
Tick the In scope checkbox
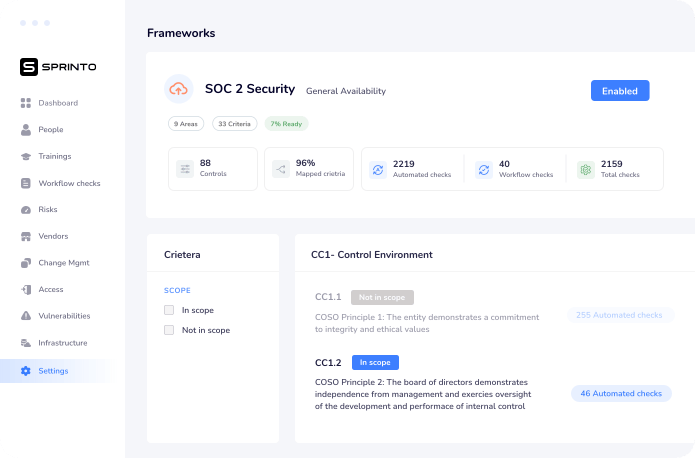tap(169, 310)
